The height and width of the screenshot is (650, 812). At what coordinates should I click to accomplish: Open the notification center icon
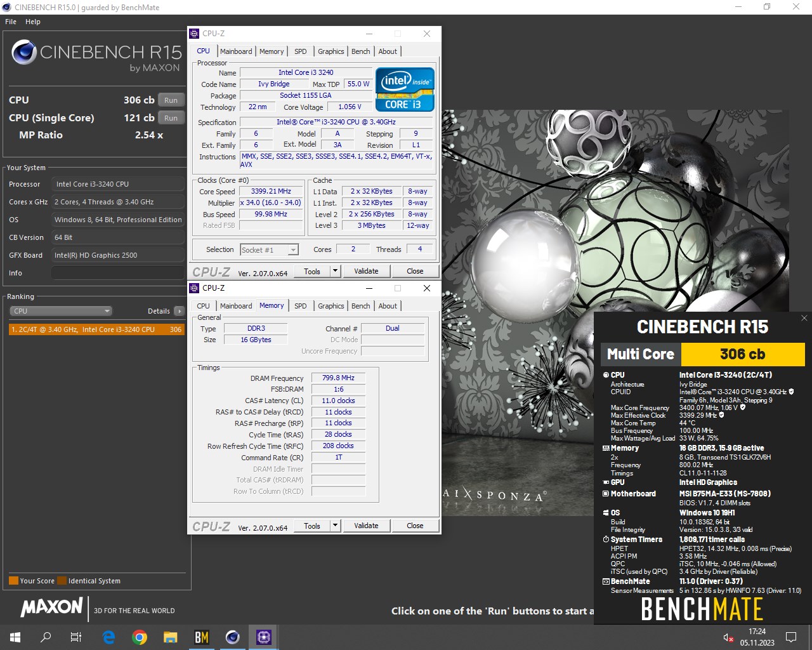pos(791,637)
